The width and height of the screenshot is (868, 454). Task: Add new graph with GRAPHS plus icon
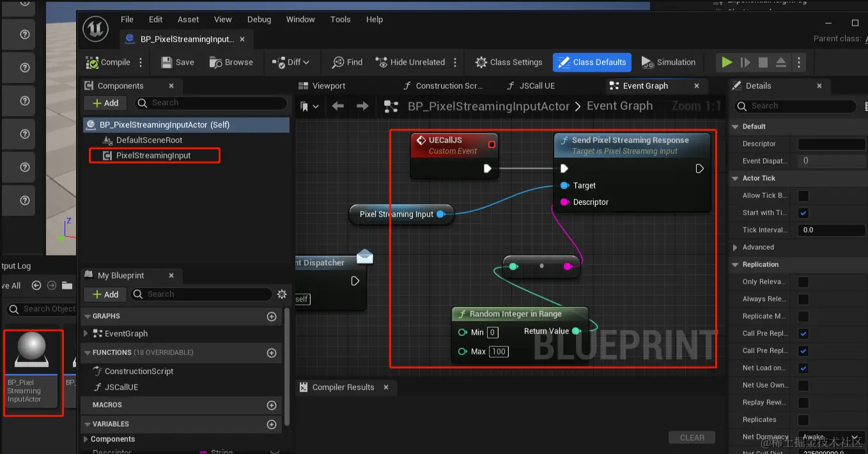(x=272, y=316)
